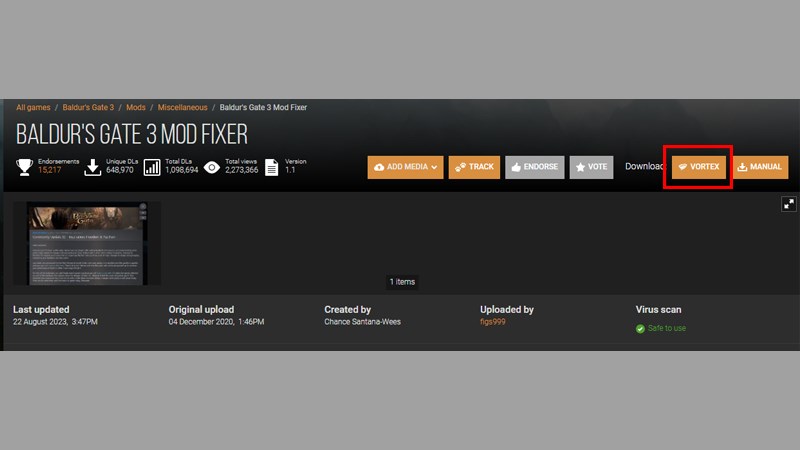This screenshot has height=450, width=800.
Task: Click the Endorsements trophy icon
Action: click(24, 166)
